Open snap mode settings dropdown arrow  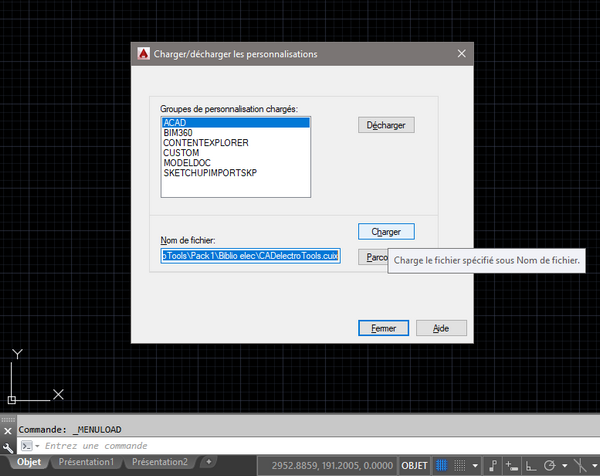click(475, 466)
